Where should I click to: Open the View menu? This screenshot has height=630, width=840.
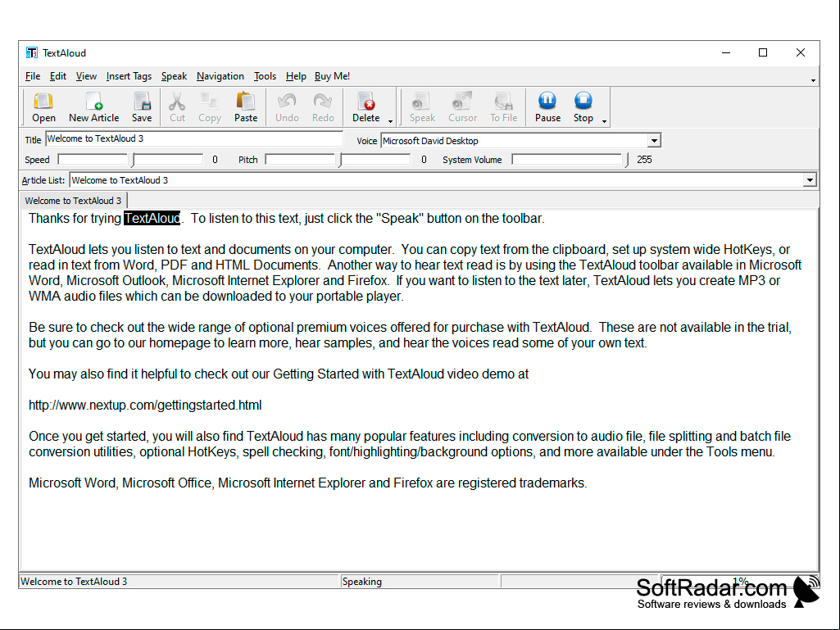(86, 76)
